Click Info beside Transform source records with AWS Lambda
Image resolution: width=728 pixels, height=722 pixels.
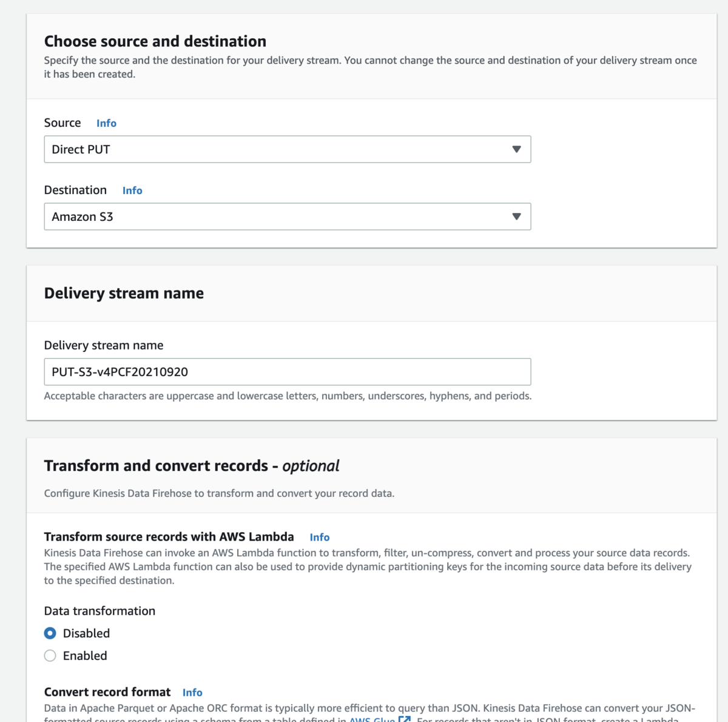point(319,537)
